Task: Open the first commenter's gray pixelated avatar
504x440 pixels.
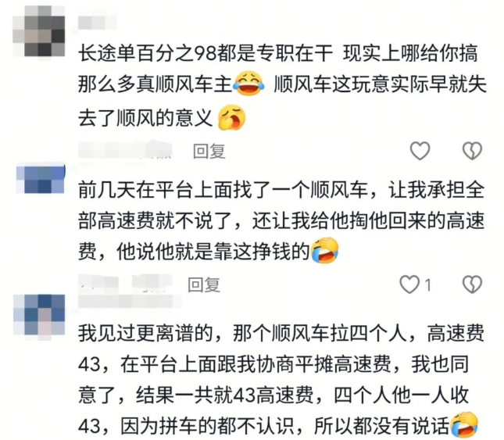Action: pyautogui.click(x=39, y=31)
